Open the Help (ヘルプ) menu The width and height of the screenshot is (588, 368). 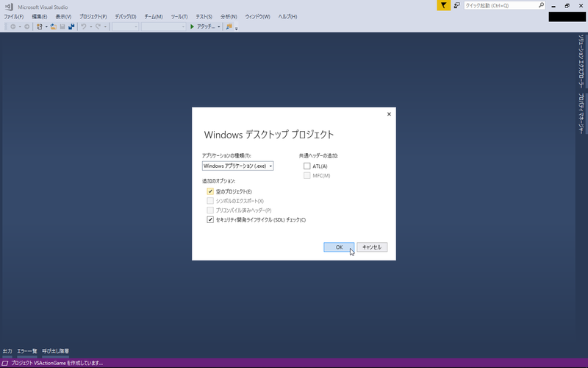[x=287, y=16]
